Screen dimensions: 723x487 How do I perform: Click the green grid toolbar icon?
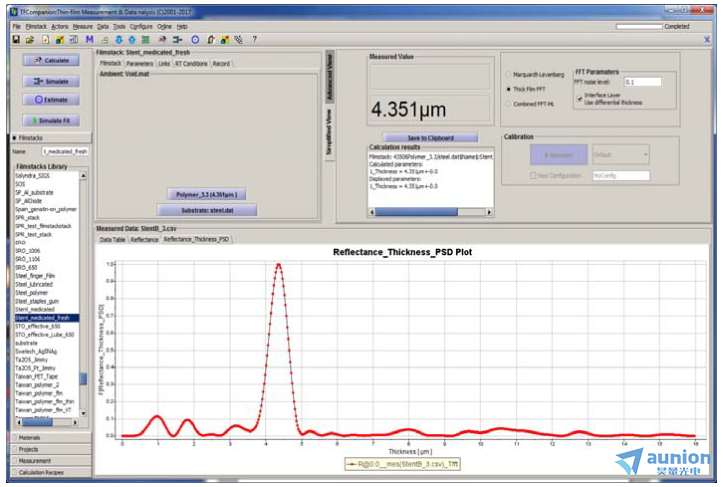[145, 40]
